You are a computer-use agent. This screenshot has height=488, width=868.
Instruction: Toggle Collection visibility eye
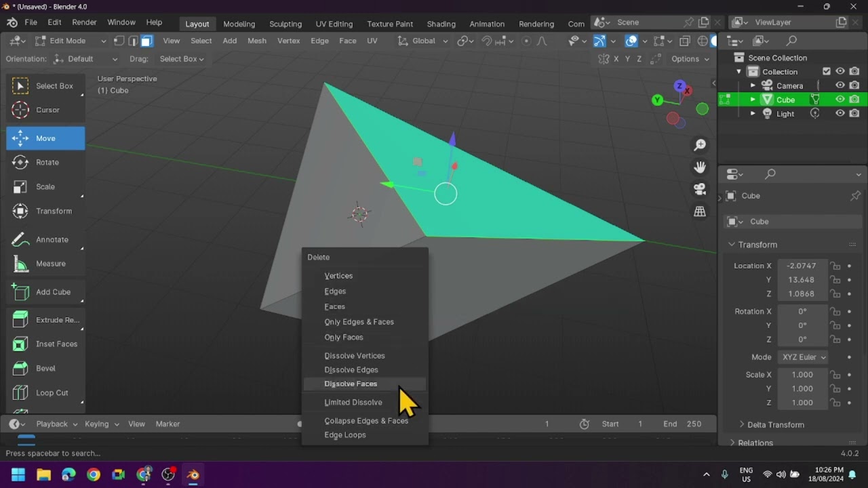click(840, 72)
